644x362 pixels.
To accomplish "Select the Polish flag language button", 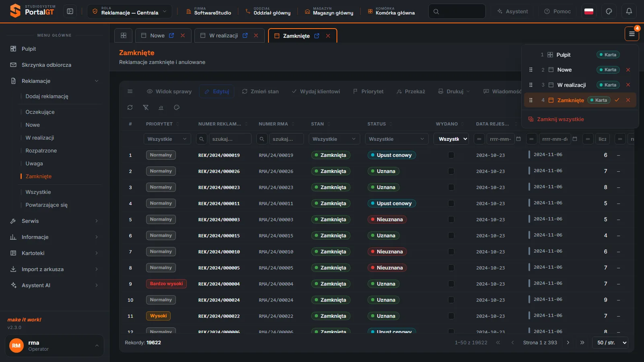I will click(589, 11).
